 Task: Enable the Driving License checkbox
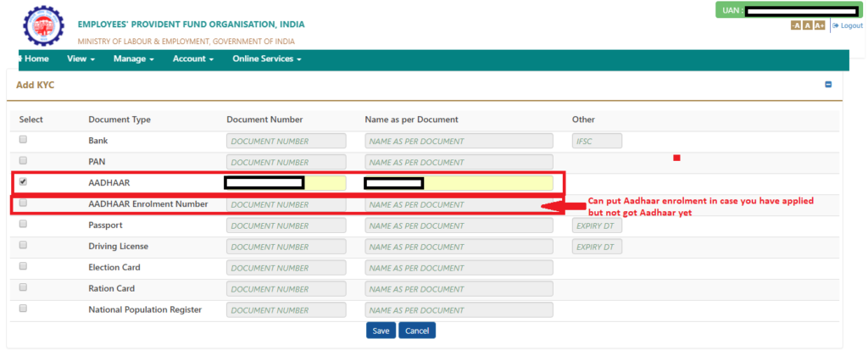[x=23, y=245]
